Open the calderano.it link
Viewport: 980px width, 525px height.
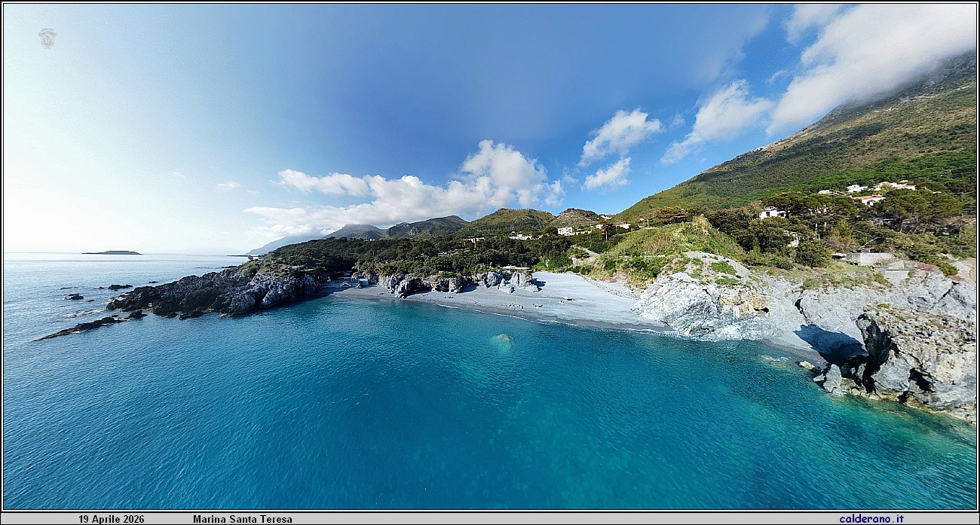[x=871, y=519]
